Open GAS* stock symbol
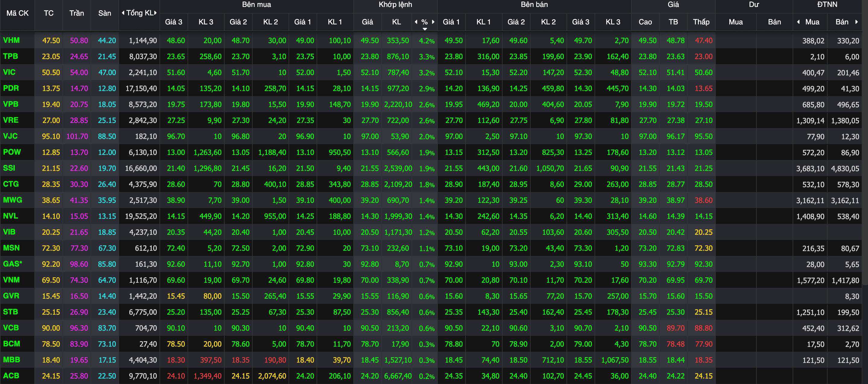Image resolution: width=868 pixels, height=384 pixels. 12,264
